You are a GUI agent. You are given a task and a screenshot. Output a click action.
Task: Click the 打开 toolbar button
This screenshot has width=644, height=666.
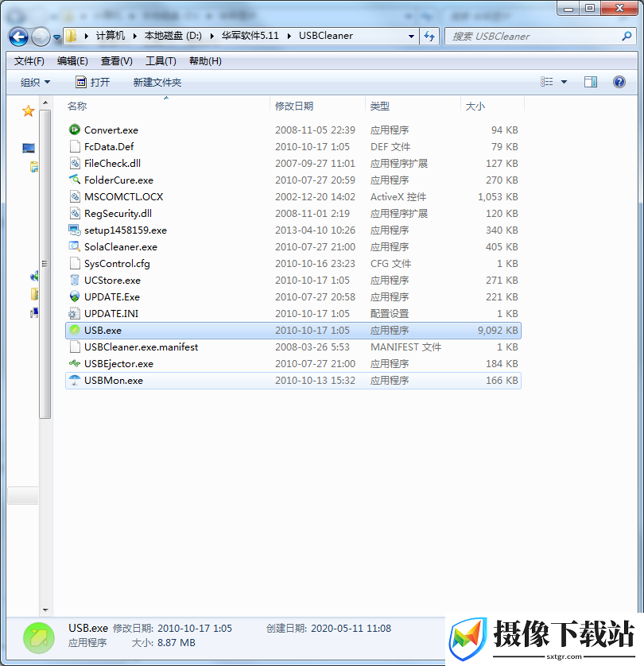click(92, 82)
